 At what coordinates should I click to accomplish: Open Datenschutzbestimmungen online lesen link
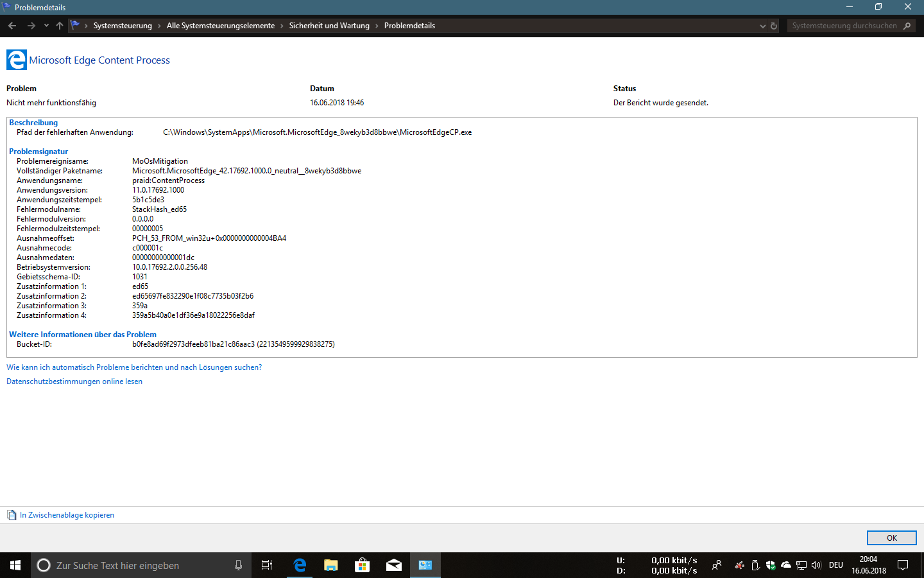click(x=74, y=381)
